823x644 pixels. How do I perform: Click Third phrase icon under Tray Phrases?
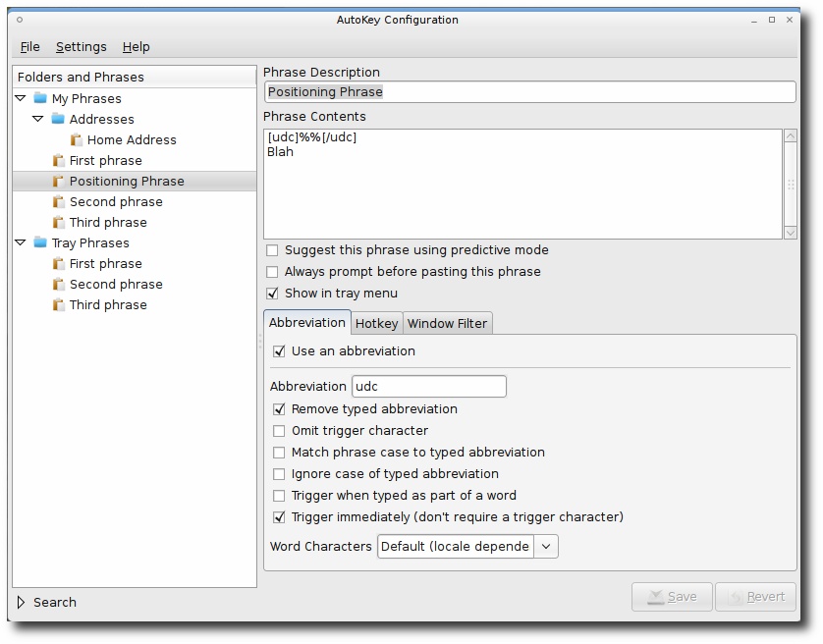click(58, 304)
